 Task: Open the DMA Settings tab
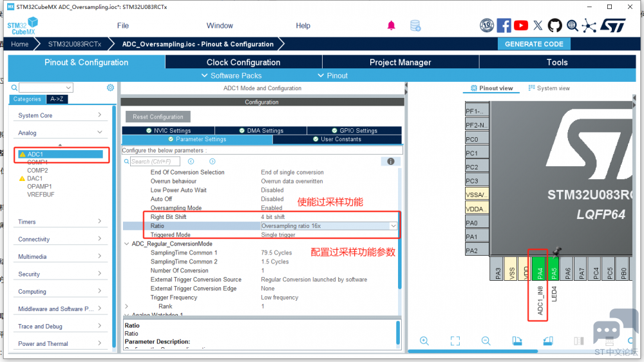click(261, 130)
